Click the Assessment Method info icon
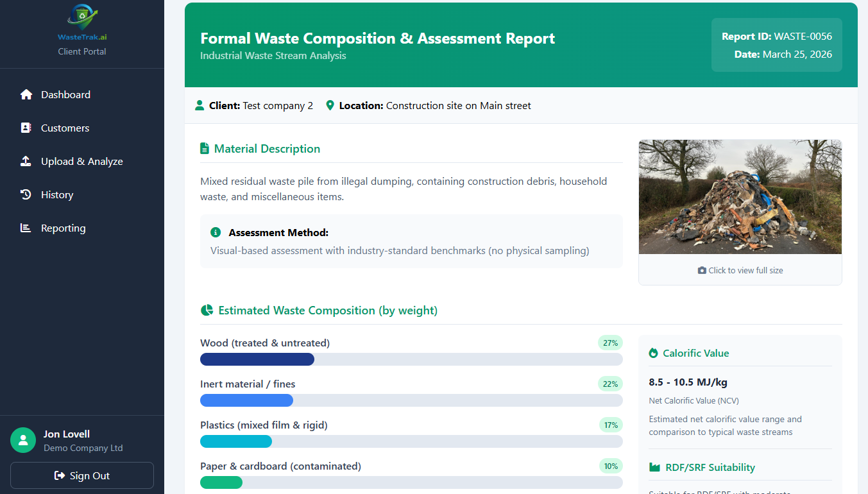Image resolution: width=868 pixels, height=494 pixels. pos(216,232)
